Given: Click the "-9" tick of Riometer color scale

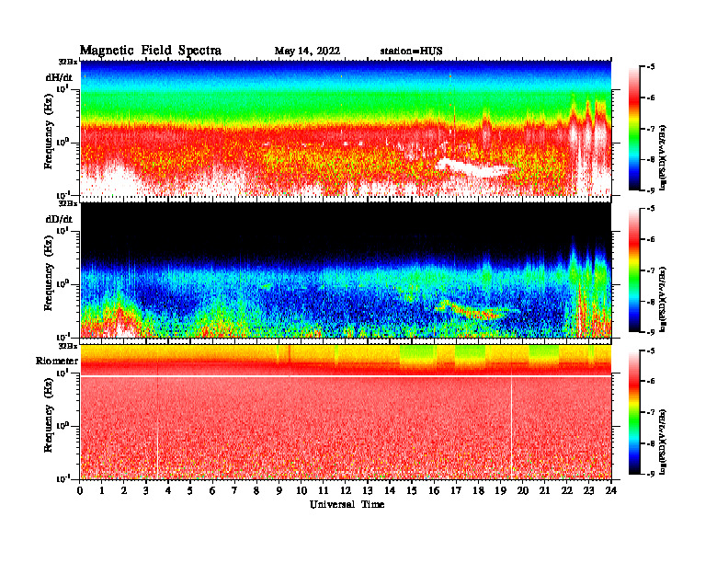Looking at the screenshot, I should click(651, 474).
